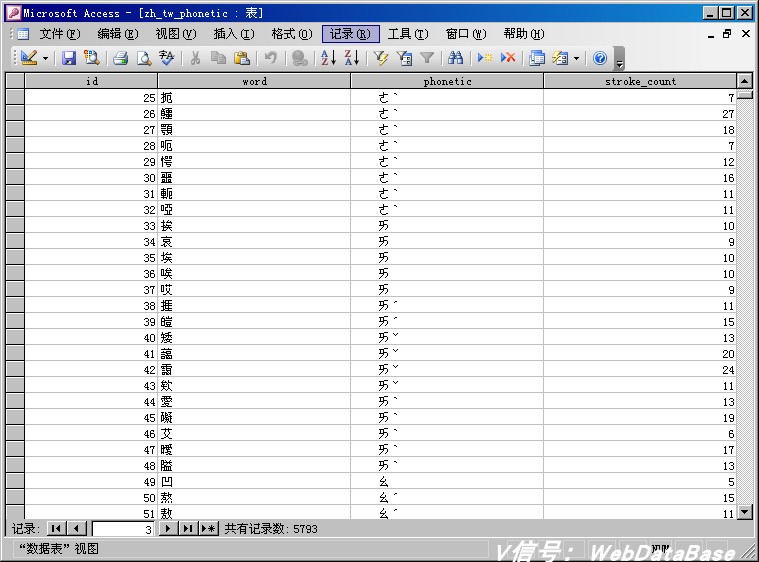Open the New Object dropdown arrow
The width and height of the screenshot is (759, 562).
coord(576,59)
